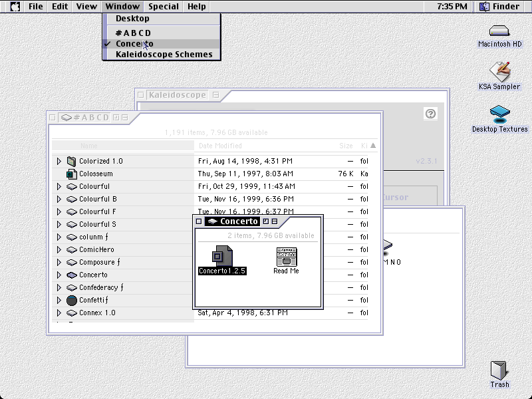Viewport: 532px width, 399px height.
Task: Toggle sort order triangle in list header
Action: click(373, 146)
